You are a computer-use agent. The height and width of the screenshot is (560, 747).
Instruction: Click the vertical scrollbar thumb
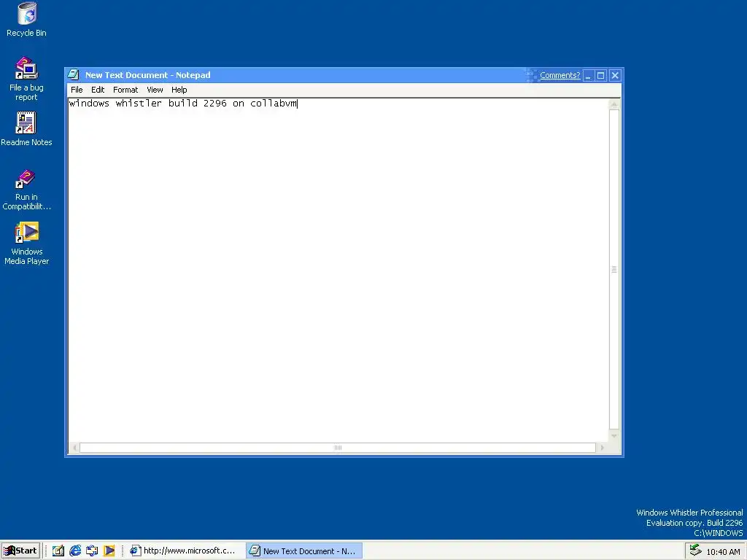click(x=614, y=270)
